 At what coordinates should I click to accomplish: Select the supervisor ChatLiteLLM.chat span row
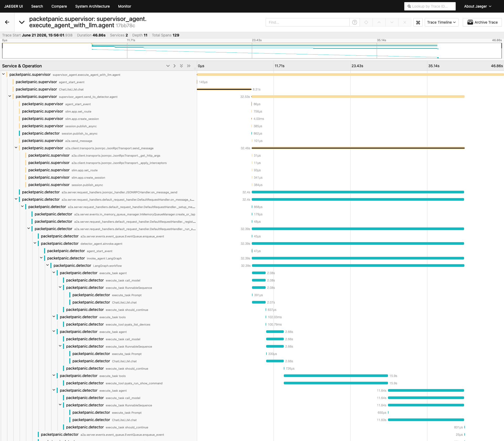(104, 89)
